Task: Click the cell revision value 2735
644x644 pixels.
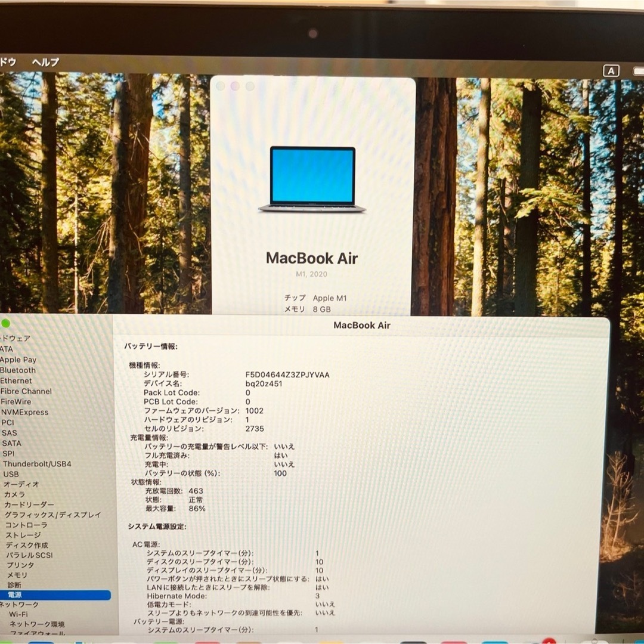Action: click(x=255, y=429)
